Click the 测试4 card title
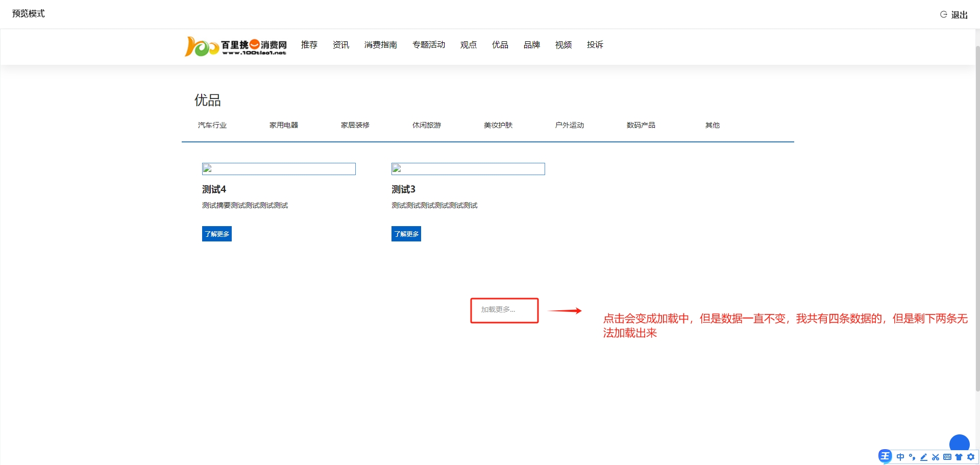Viewport: 980px width, 465px height. [x=214, y=189]
